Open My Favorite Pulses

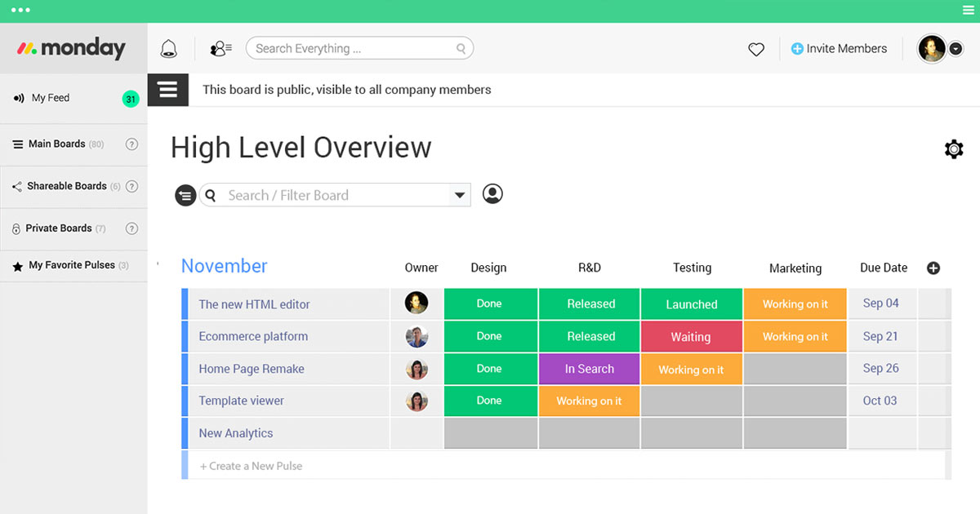click(x=72, y=265)
